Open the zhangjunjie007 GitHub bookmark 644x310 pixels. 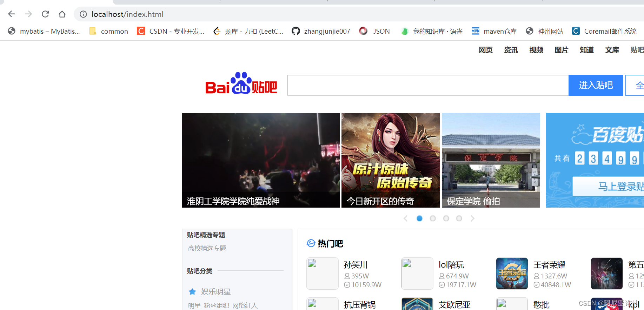[x=321, y=31]
